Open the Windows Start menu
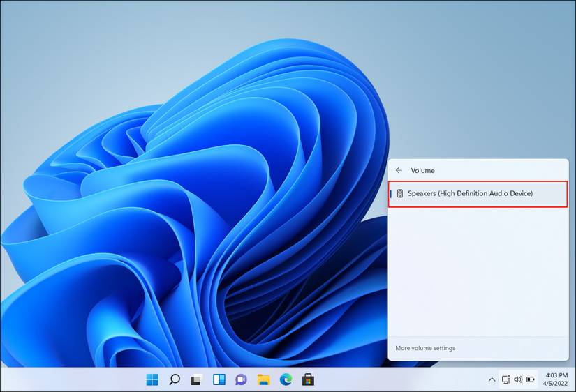Image resolution: width=576 pixels, height=392 pixels. click(152, 379)
